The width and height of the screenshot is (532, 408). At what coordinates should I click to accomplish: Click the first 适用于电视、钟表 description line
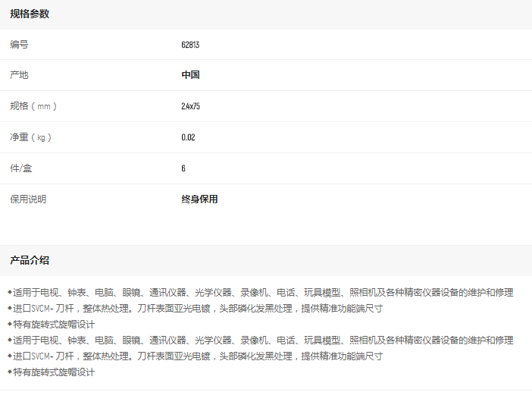click(x=263, y=293)
